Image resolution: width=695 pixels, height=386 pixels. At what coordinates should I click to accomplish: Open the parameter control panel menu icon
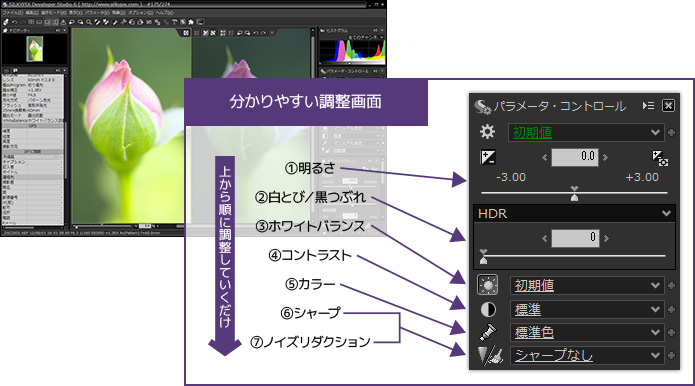(648, 105)
